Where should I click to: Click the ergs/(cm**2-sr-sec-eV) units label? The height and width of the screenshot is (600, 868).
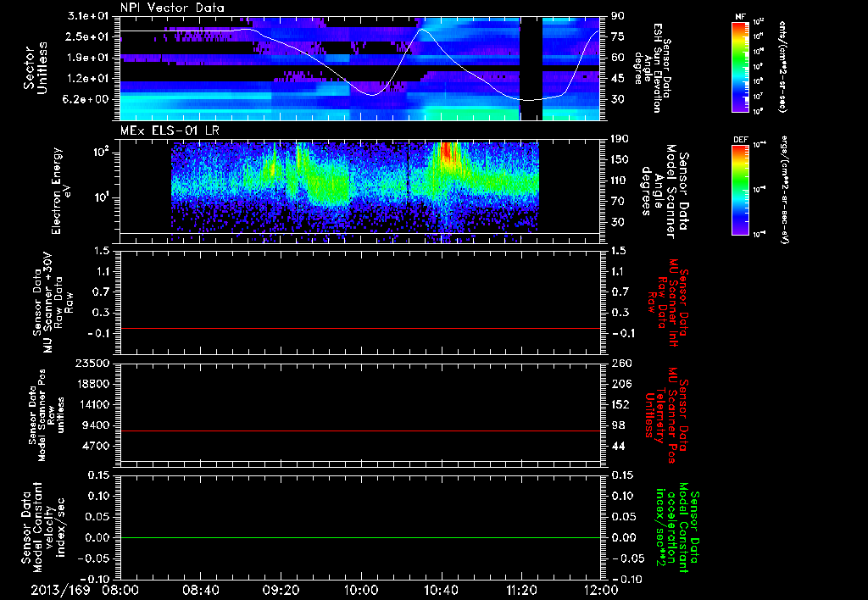[784, 190]
